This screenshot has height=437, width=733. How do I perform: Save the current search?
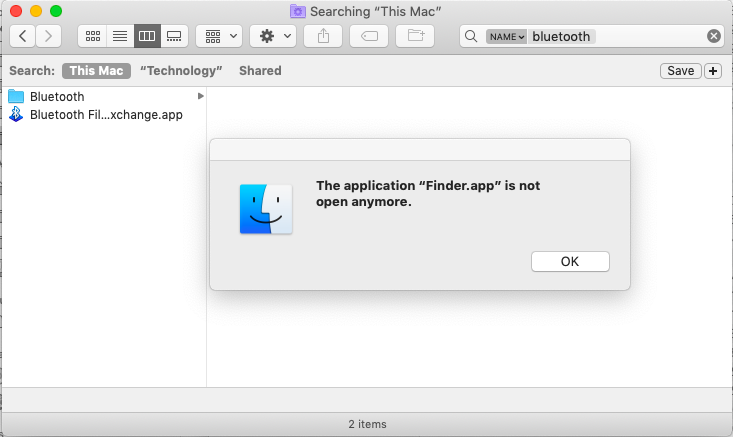click(681, 71)
